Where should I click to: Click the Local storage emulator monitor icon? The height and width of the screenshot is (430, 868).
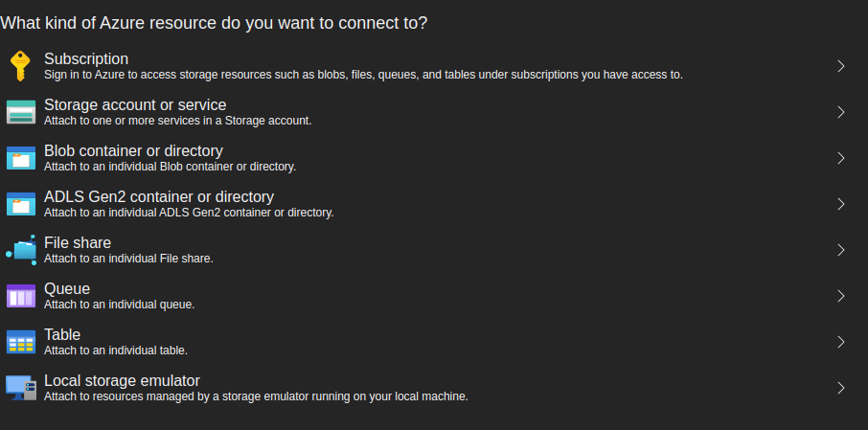click(x=20, y=388)
